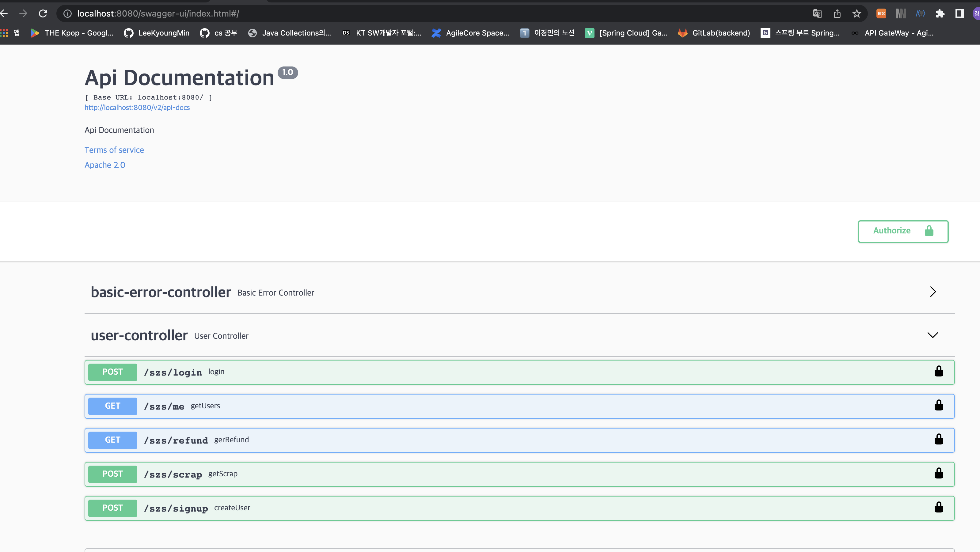
Task: Click the lock icon on GET /szs/refund
Action: (x=939, y=440)
